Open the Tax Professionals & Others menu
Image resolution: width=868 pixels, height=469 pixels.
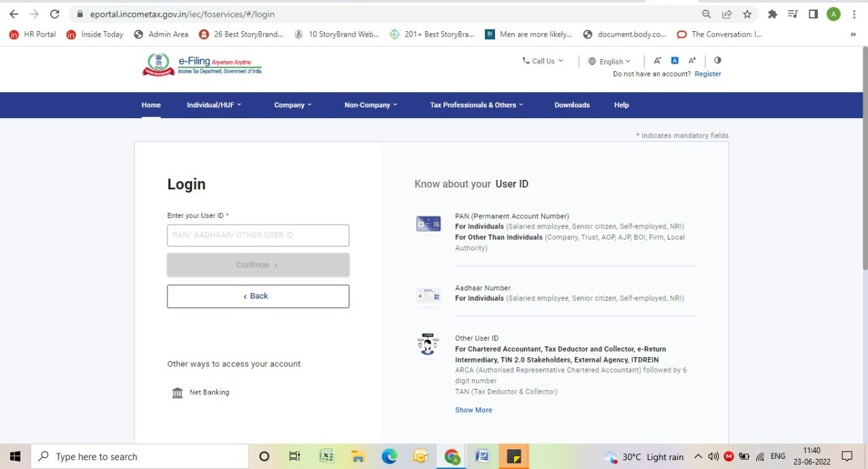477,105
